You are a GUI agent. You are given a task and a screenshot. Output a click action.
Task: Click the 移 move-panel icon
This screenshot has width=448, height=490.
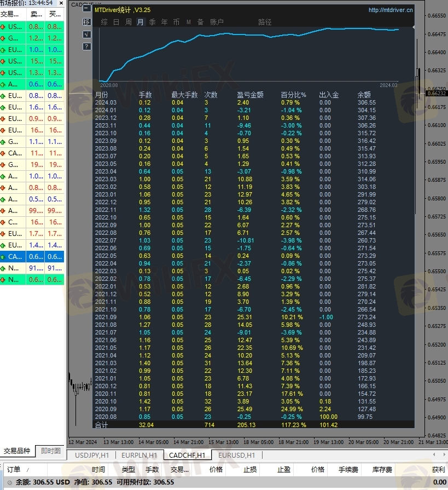[x=86, y=22]
